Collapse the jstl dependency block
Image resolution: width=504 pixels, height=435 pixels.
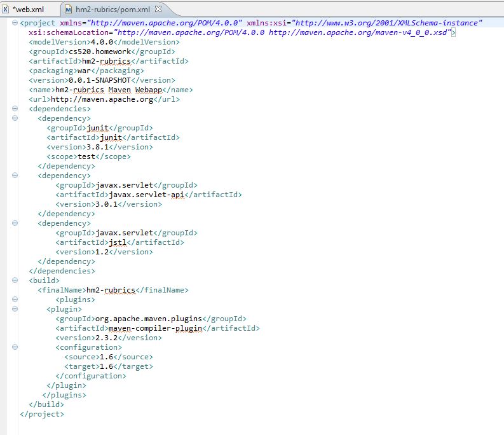[14, 223]
